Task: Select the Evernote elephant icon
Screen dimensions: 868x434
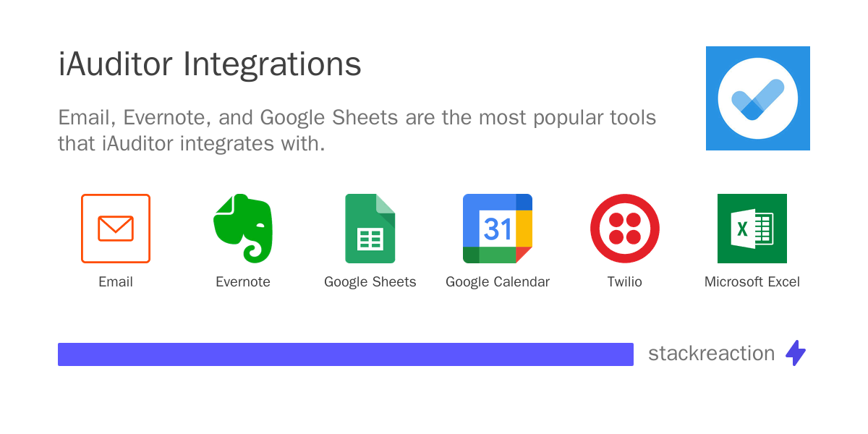Action: point(243,229)
